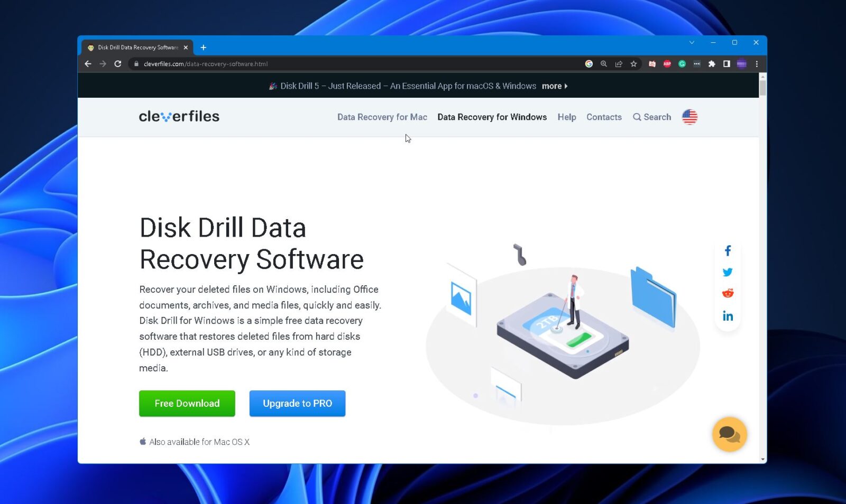Click Search in the site navigation
The image size is (846, 504).
click(x=652, y=117)
